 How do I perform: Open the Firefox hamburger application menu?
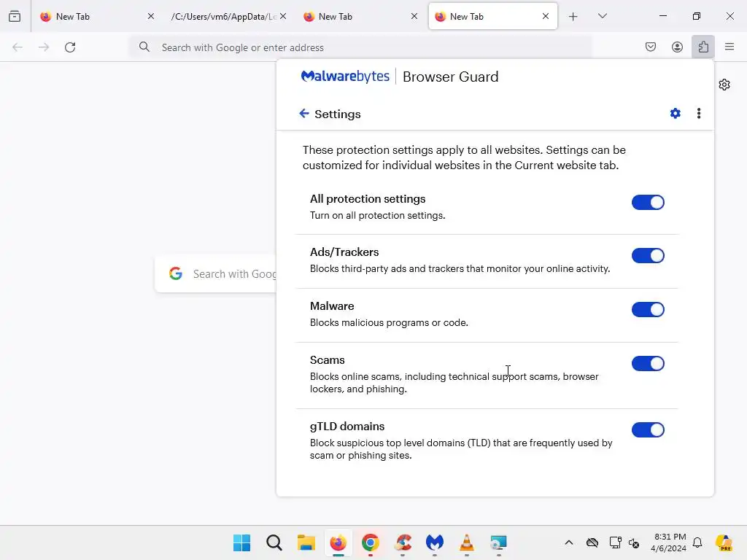[729, 47]
